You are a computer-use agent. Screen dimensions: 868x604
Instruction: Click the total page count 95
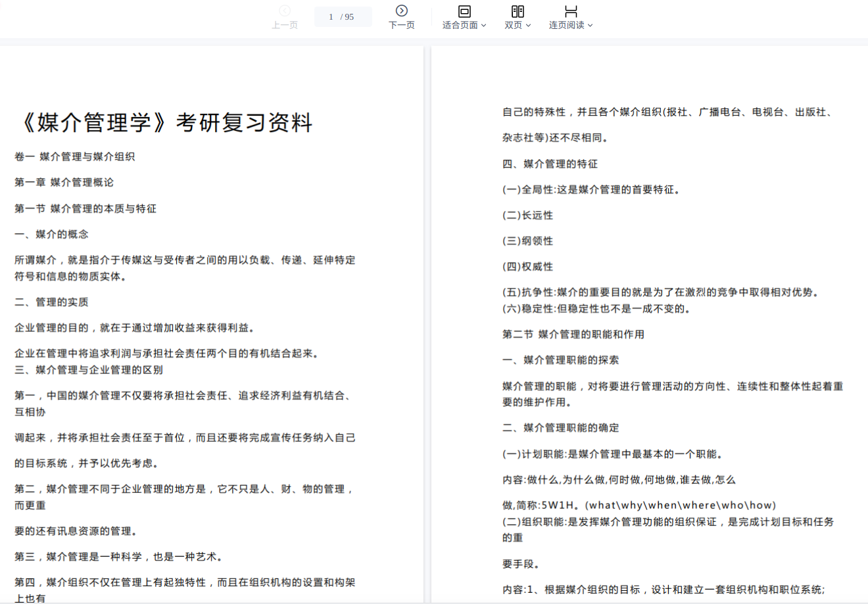click(x=349, y=17)
